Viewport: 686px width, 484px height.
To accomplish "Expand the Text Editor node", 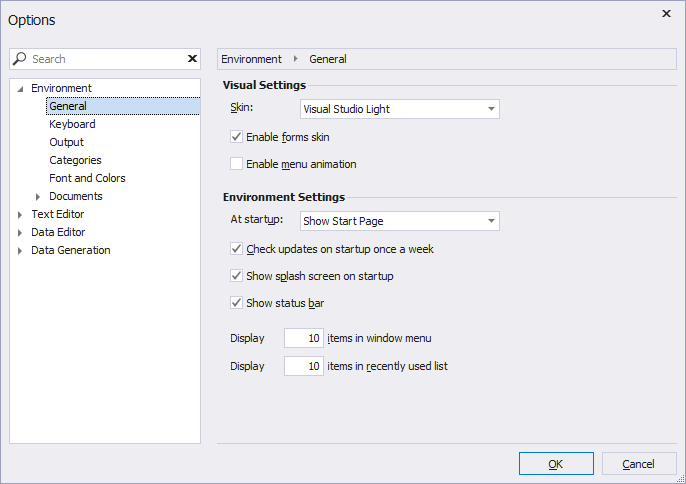I will (20, 214).
